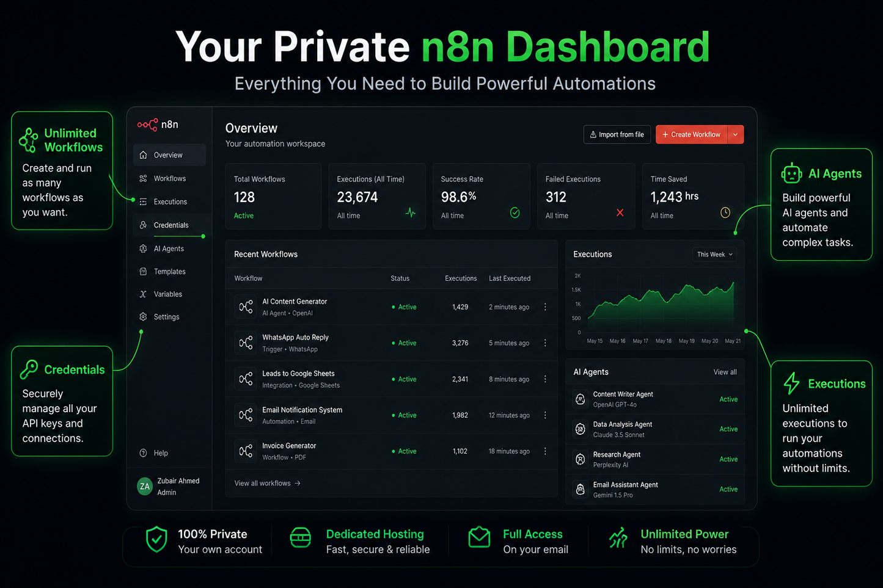Click the 100% Private shield icon
This screenshot has height=588, width=883.
point(156,540)
